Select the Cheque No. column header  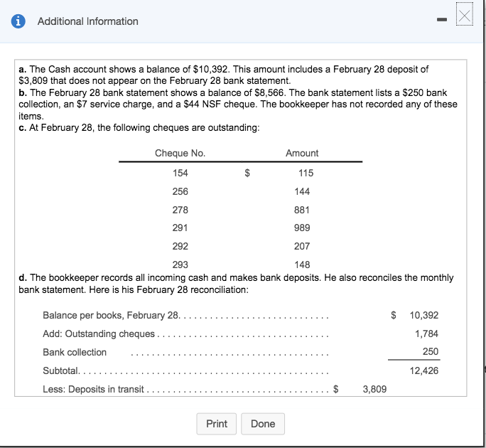[180, 154]
